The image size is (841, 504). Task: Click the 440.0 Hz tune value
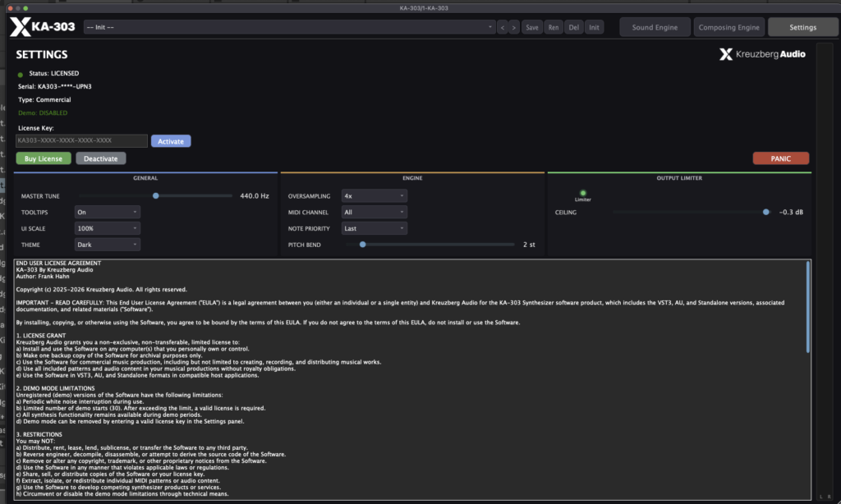point(255,196)
